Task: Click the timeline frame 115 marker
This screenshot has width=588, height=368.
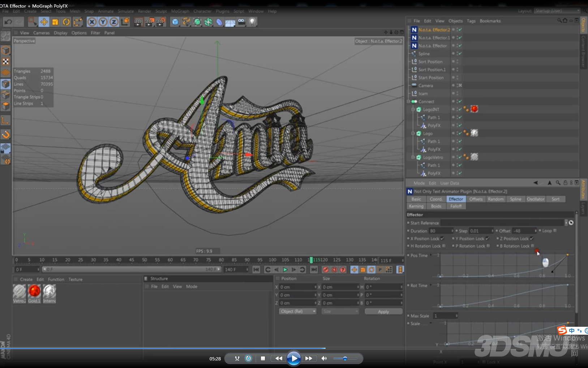Action: [x=311, y=260]
